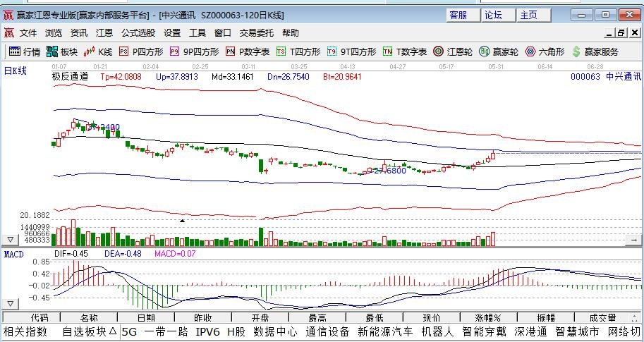Screen dimensions: 644x342
Task: Click the 板块 sector toolbar icon
Action: coord(61,51)
